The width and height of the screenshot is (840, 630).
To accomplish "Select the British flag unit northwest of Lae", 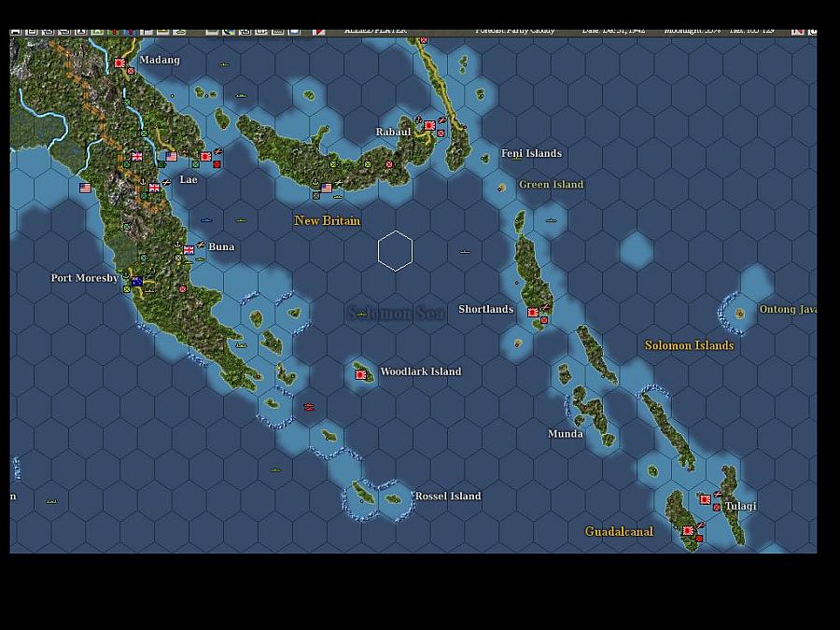I will [x=137, y=157].
